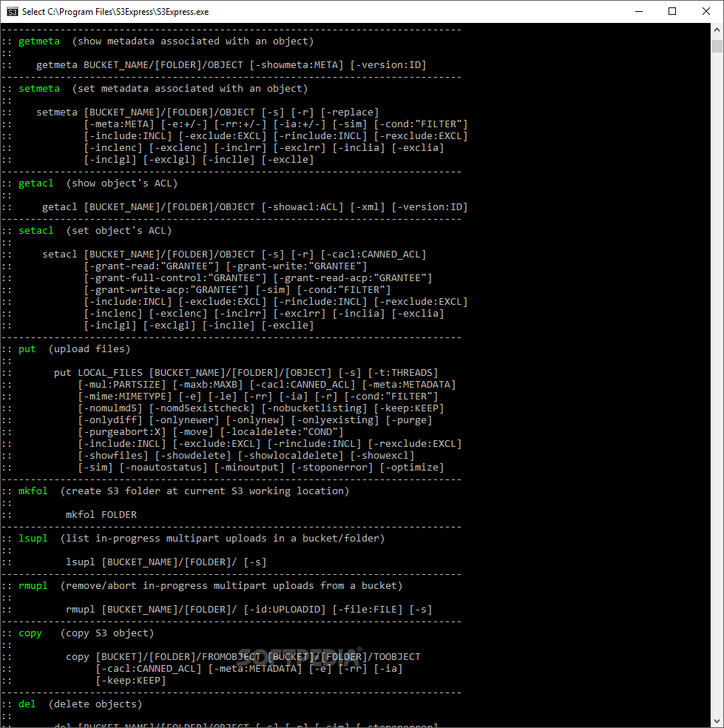Click '[-keep:KEEP]' option under copy command
The image size is (724, 728).
(131, 681)
